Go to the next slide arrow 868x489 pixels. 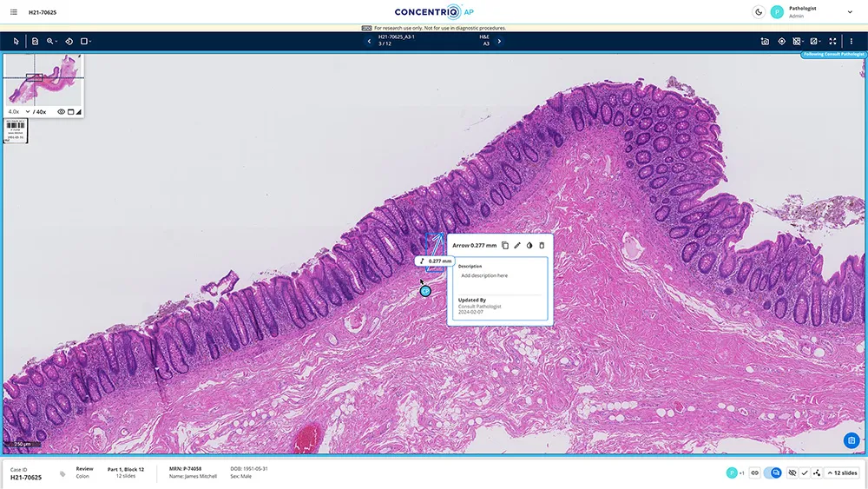pos(499,41)
